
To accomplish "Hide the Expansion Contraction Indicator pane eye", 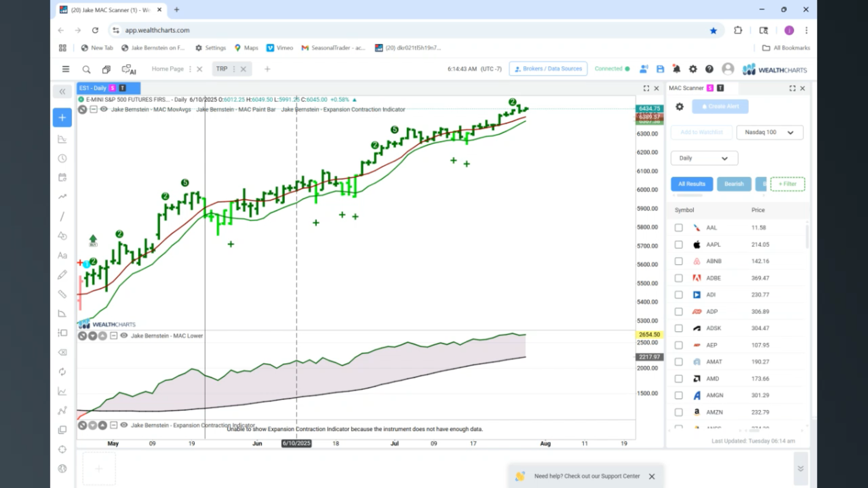I will (x=124, y=425).
